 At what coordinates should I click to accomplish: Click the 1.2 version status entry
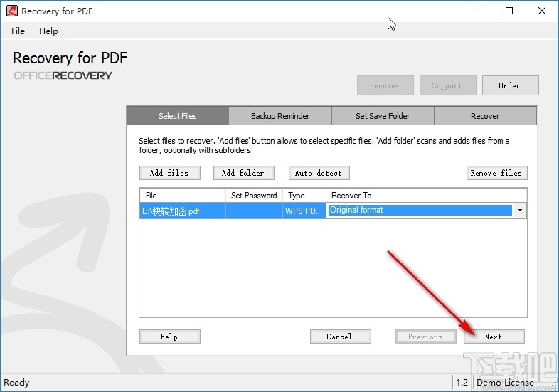(462, 382)
